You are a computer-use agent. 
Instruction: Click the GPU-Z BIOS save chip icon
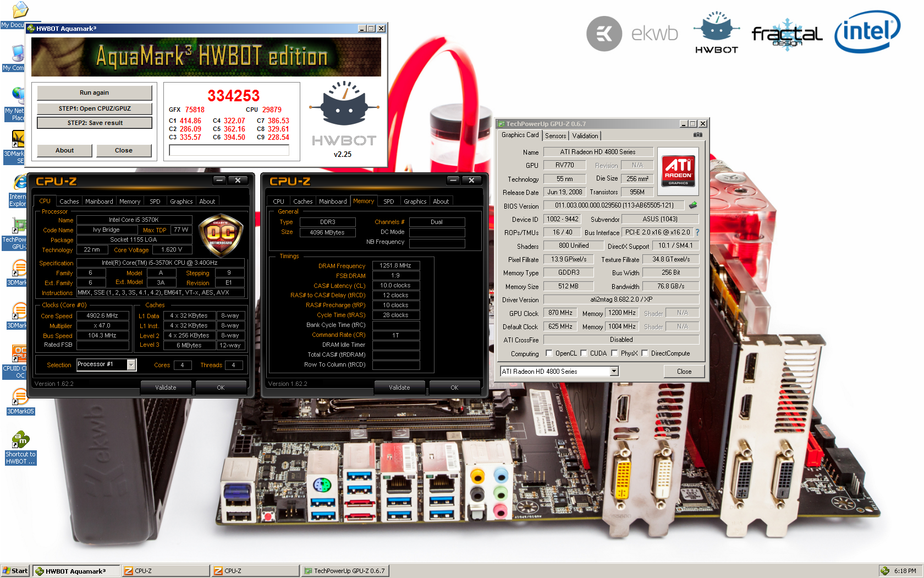click(x=693, y=205)
